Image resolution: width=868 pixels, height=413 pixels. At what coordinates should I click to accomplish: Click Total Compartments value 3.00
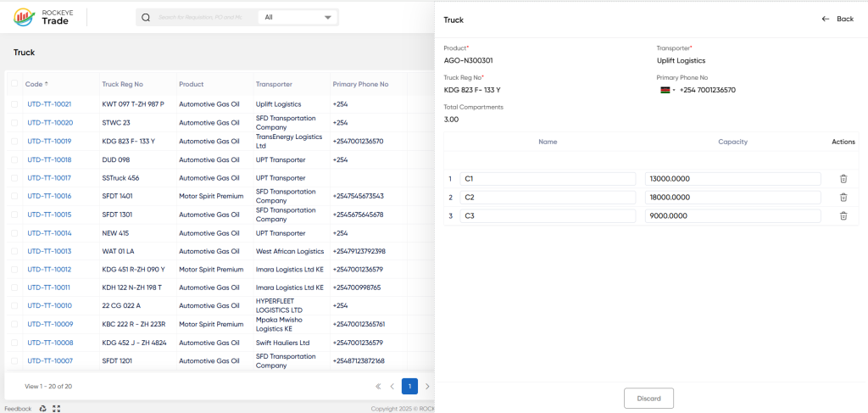click(451, 119)
